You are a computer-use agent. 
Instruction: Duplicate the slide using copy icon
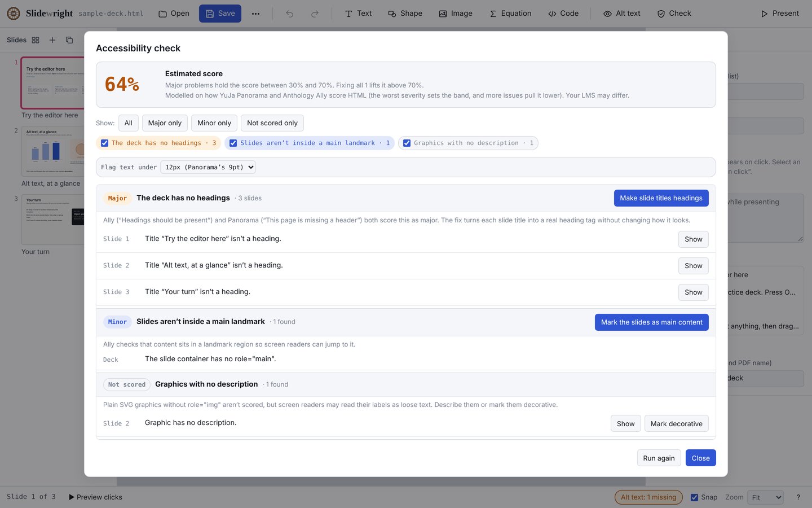click(x=69, y=40)
